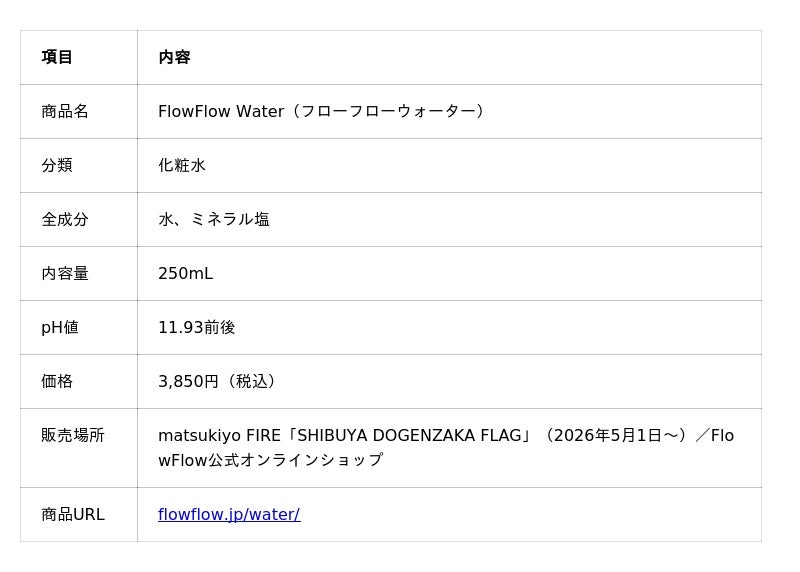Click the 化粧水 cell
Image resolution: width=800 pixels, height=572 pixels.
(x=182, y=166)
